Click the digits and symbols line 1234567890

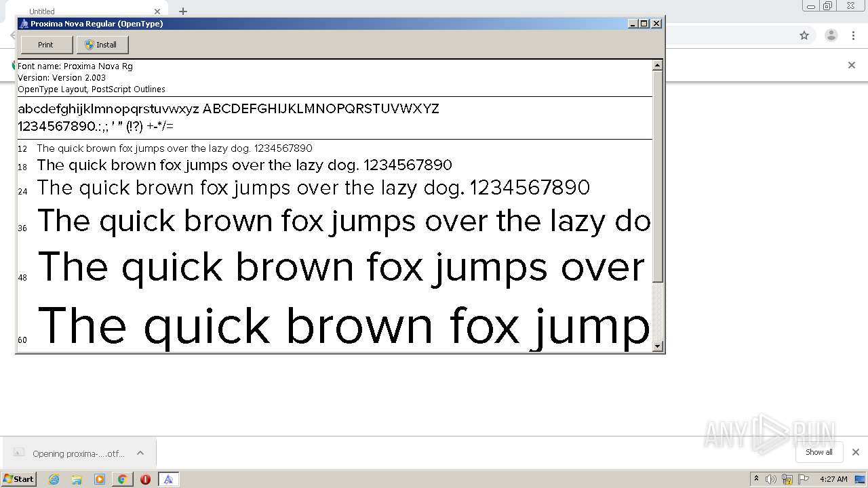click(x=96, y=126)
